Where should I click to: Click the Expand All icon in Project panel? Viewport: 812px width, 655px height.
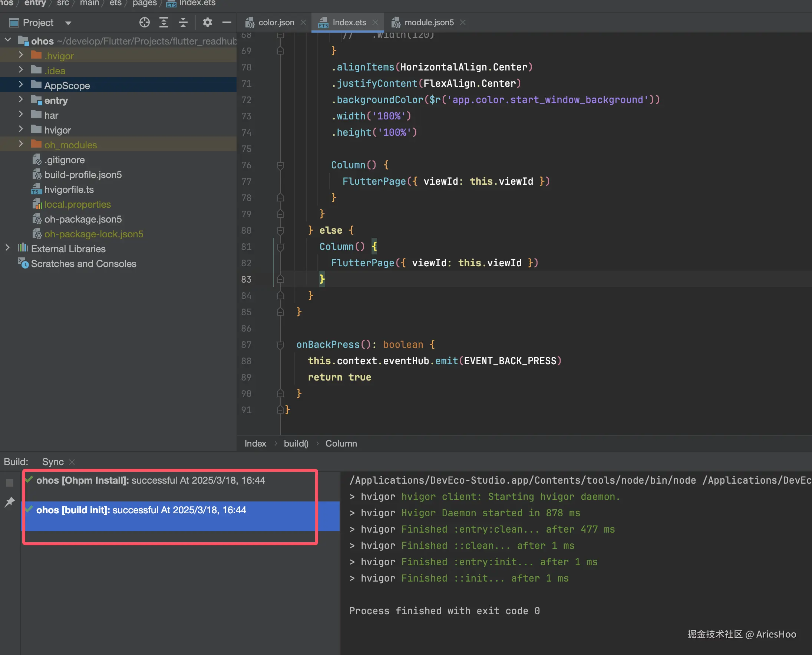(164, 23)
